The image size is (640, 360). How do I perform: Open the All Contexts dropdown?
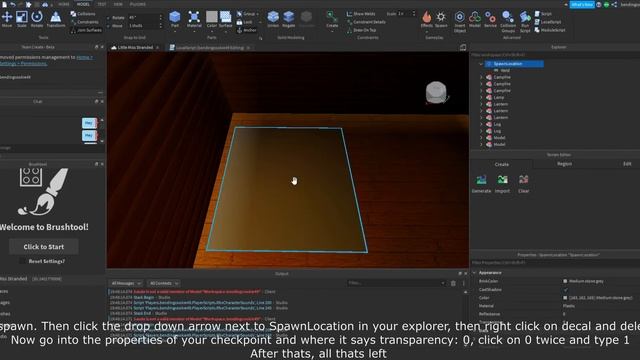163,283
